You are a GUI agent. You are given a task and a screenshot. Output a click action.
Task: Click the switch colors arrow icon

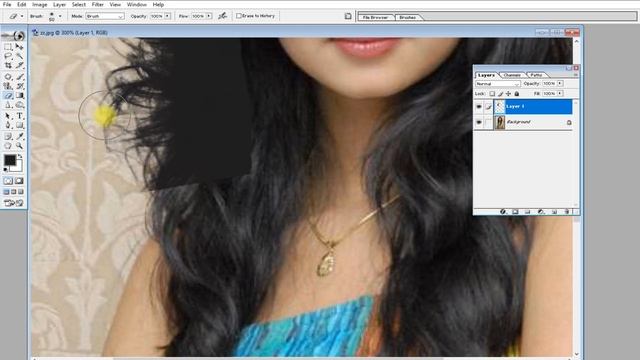(20, 156)
